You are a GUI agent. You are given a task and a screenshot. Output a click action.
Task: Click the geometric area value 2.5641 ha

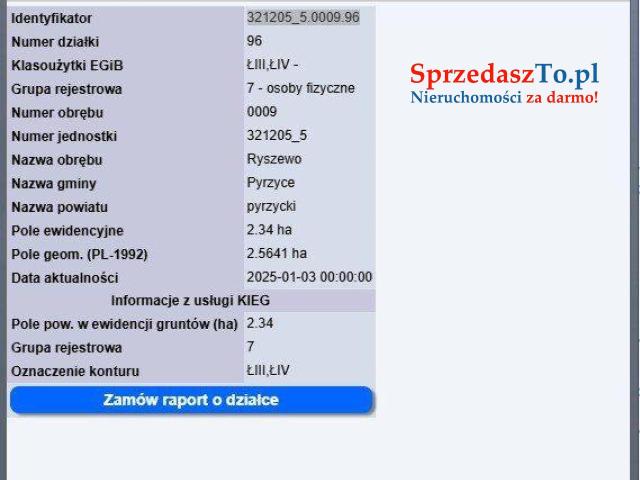276,253
